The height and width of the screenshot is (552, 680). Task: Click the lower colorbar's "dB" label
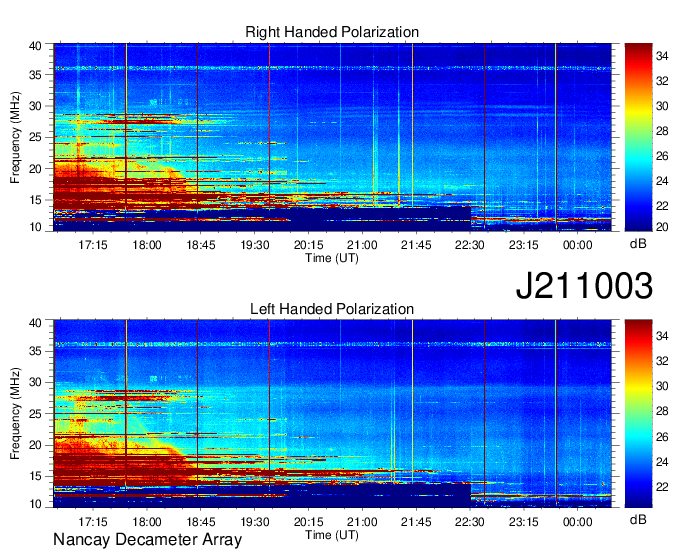pyautogui.click(x=638, y=519)
